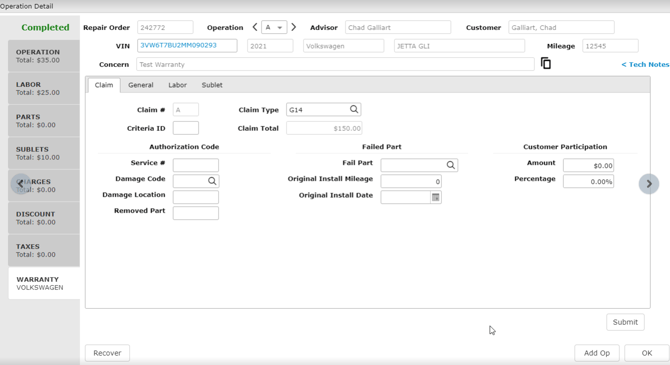This screenshot has height=365, width=670.
Task: Switch to the Claim tab
Action: point(104,85)
